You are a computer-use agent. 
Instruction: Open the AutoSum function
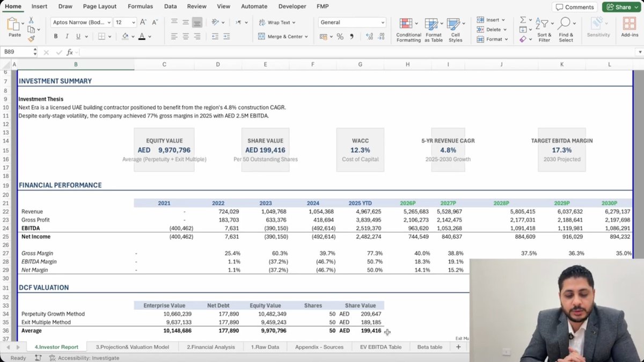point(524,19)
